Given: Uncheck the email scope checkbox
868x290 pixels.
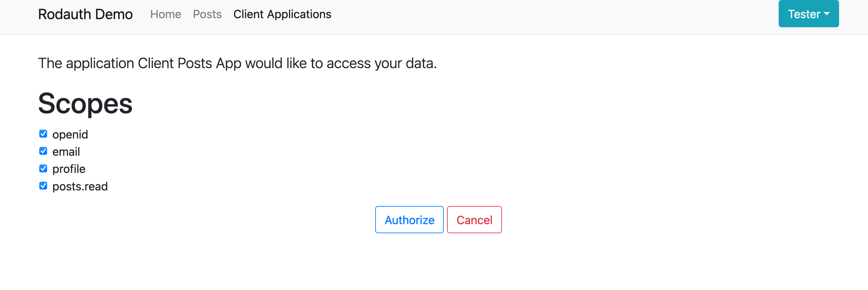Looking at the screenshot, I should tap(43, 151).
